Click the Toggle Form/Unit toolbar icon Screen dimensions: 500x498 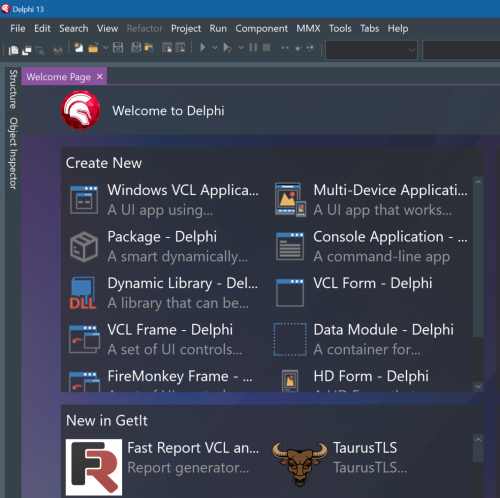(40, 50)
